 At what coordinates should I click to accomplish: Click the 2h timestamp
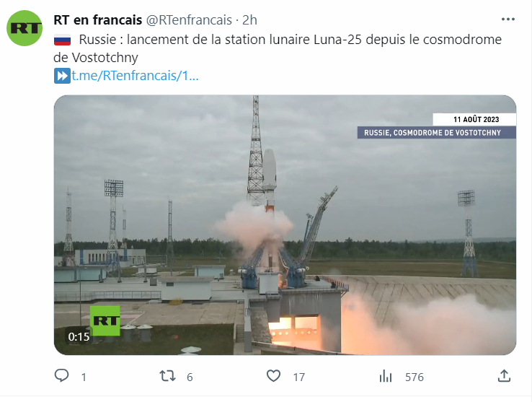pos(249,20)
